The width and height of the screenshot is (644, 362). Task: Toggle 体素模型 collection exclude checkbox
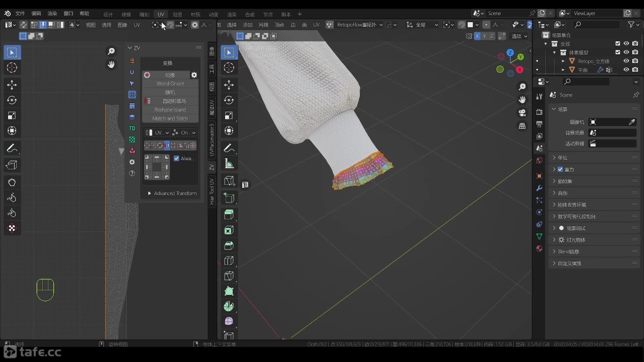click(618, 52)
